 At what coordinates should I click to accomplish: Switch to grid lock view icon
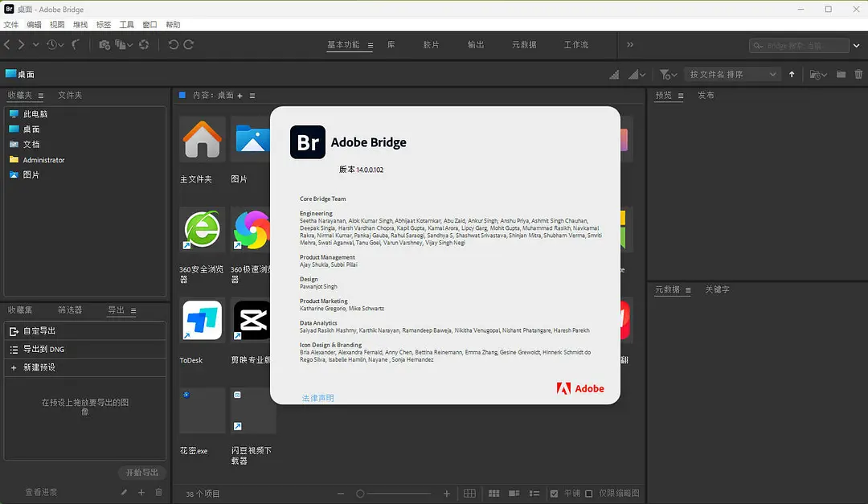coord(470,494)
